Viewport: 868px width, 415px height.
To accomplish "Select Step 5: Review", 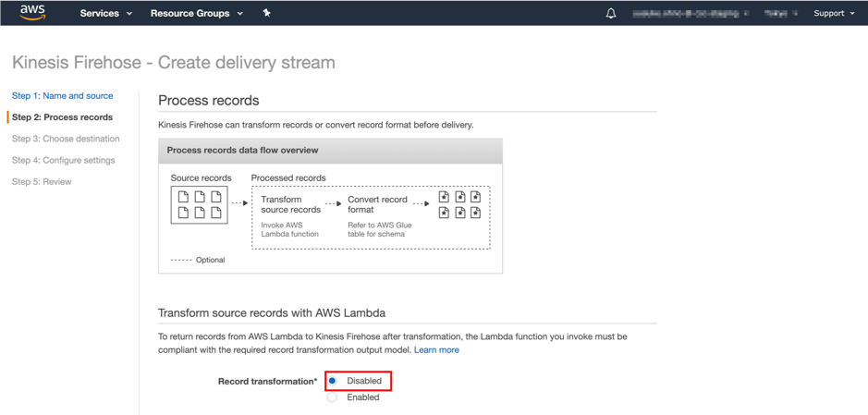I will pos(42,181).
